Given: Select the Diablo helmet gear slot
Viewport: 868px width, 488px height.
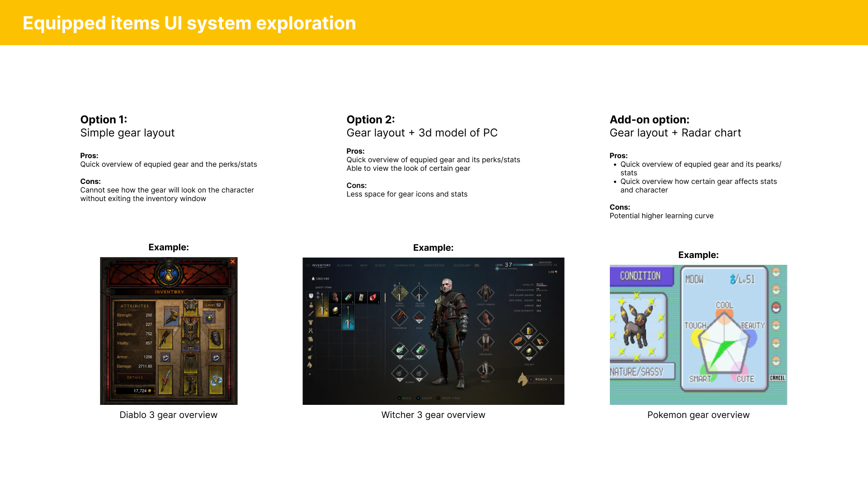Looking at the screenshot, I should 190,307.
